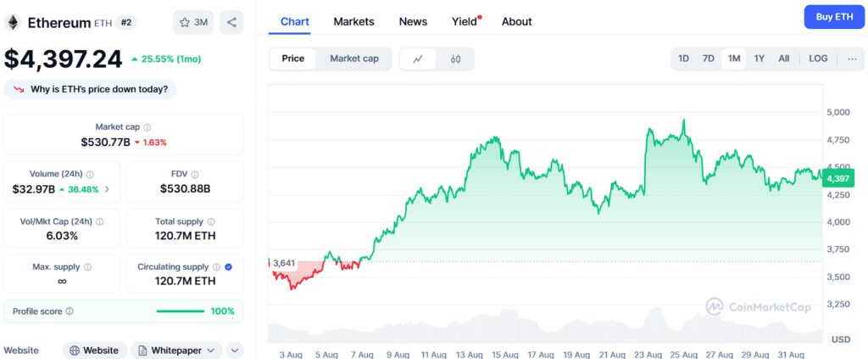This screenshot has width=868, height=359.
Task: Click the Profile score progress bar
Action: 181,311
